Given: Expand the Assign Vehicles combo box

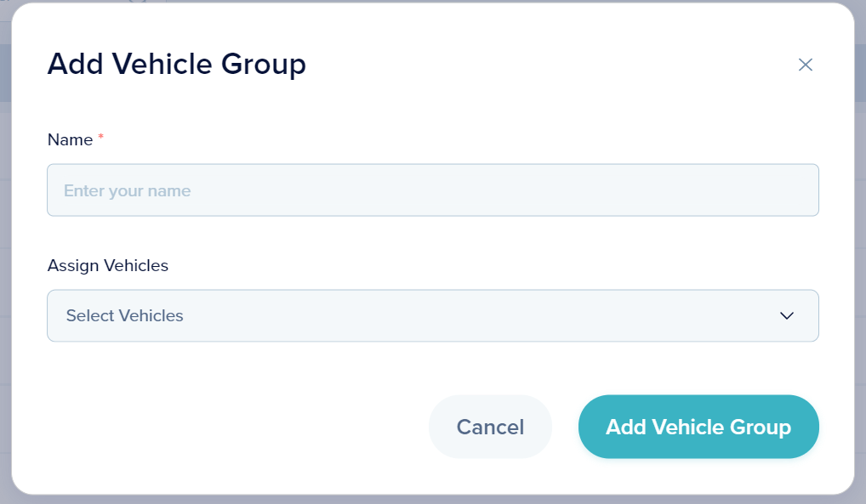Looking at the screenshot, I should [432, 316].
